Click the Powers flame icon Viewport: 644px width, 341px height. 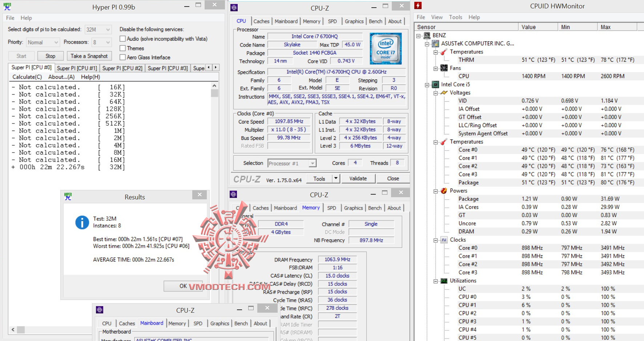tap(444, 191)
